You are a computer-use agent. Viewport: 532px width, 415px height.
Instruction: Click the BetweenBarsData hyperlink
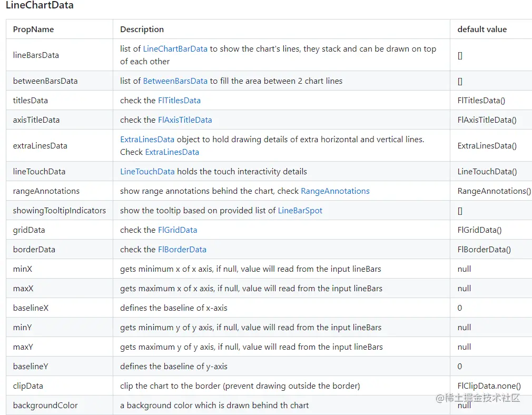point(175,81)
